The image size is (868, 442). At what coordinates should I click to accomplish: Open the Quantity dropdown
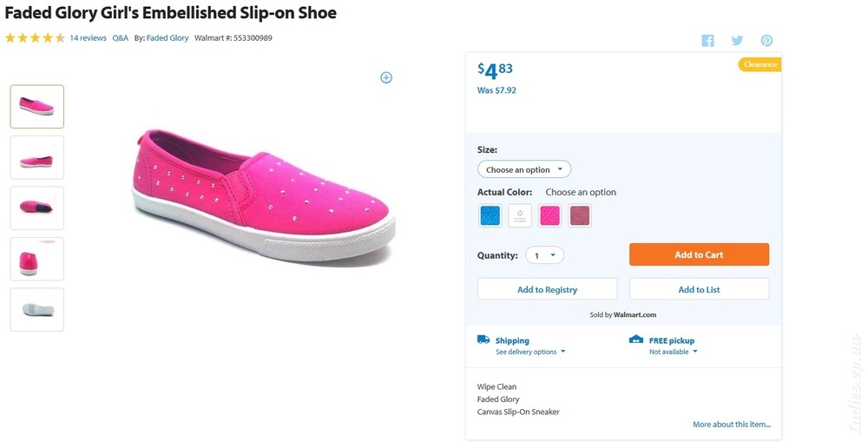[x=545, y=255]
